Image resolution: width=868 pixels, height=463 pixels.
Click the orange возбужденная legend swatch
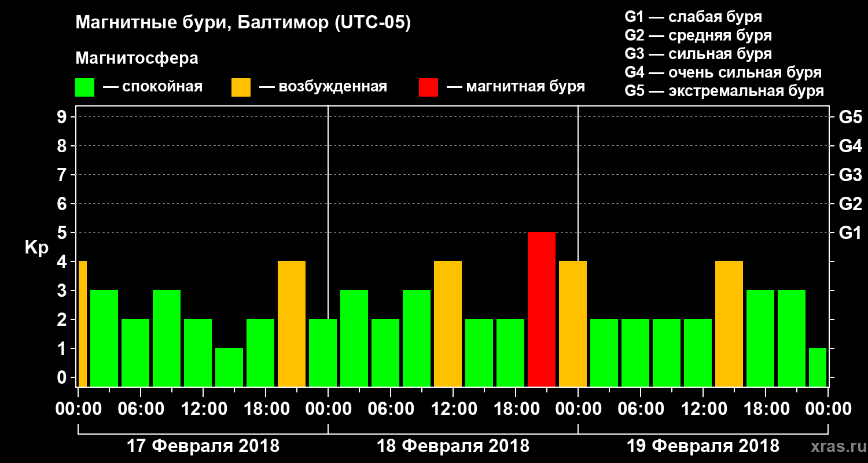pos(241,87)
